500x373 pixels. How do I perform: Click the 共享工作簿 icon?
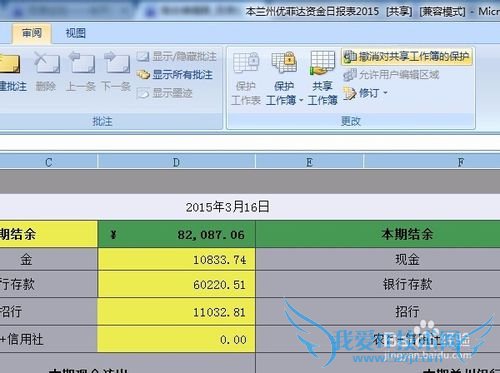point(322,63)
